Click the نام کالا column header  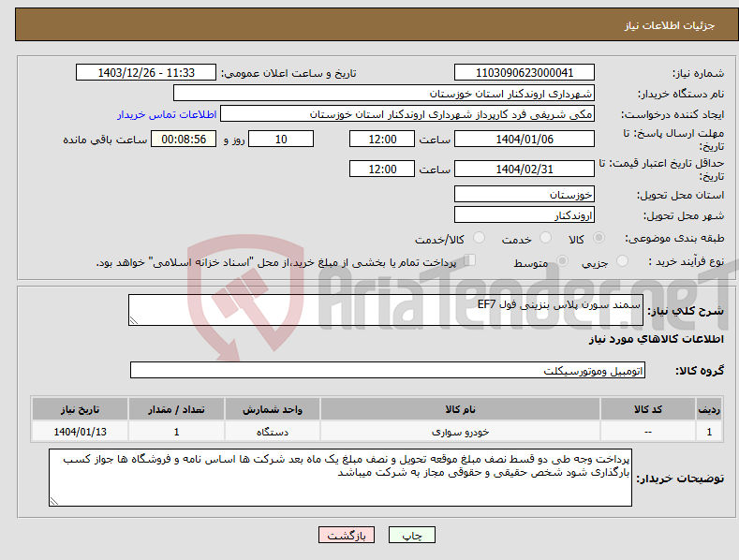pyautogui.click(x=460, y=409)
